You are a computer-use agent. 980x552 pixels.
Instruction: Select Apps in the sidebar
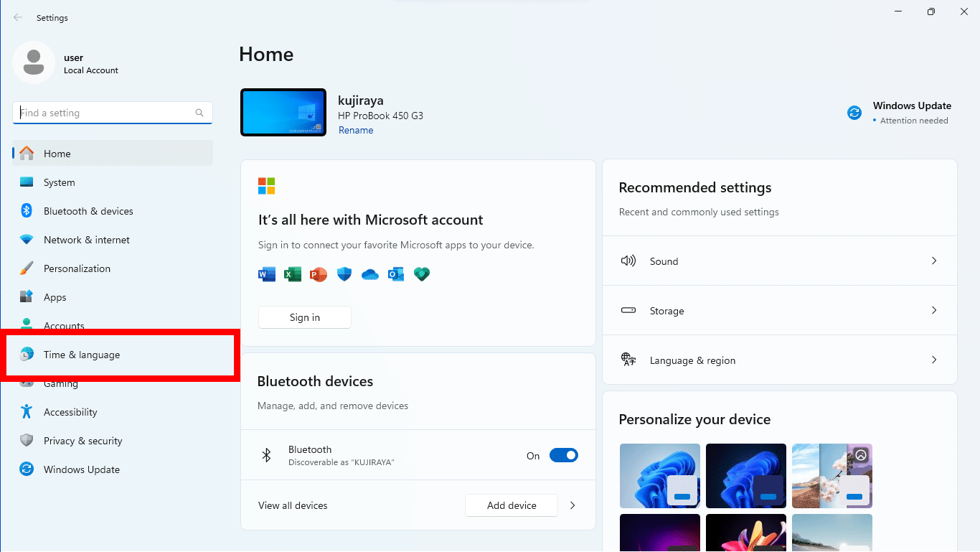point(55,297)
